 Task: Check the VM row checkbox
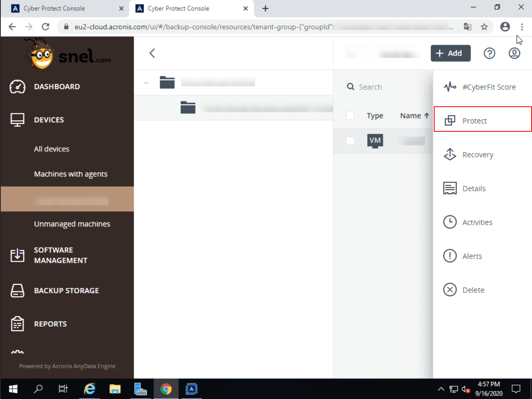coord(350,141)
